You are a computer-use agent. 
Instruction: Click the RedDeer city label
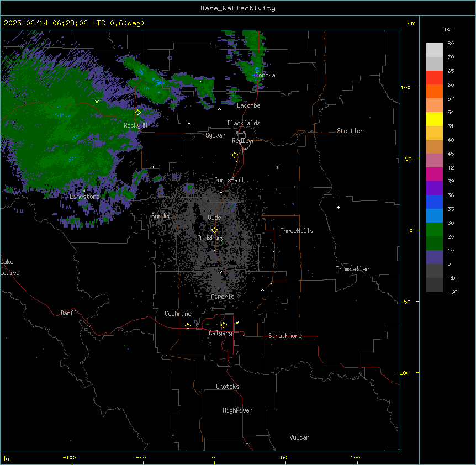[243, 141]
